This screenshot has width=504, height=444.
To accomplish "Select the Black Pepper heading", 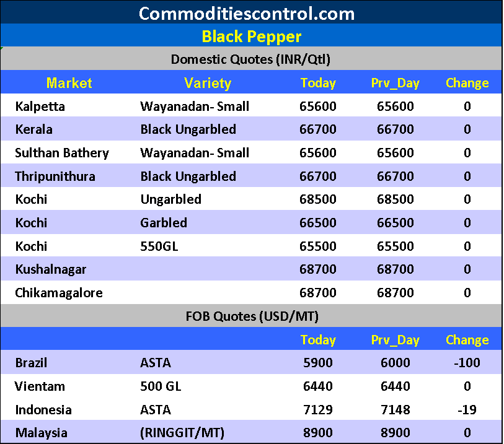I will click(x=251, y=37).
